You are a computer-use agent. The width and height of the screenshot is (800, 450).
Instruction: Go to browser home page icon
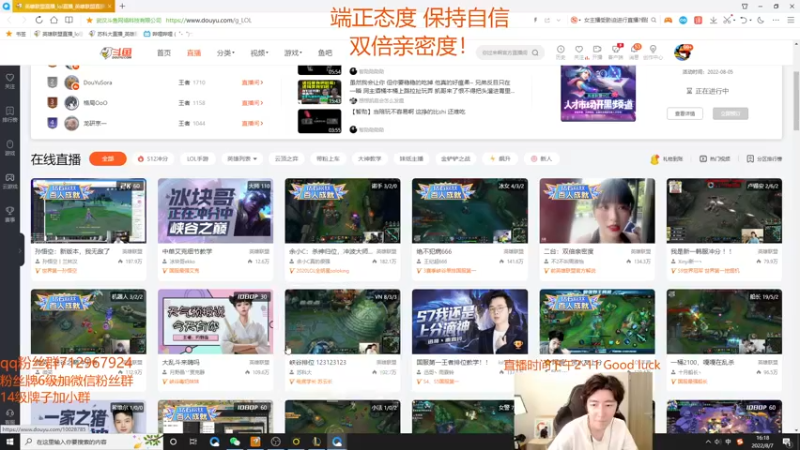54,20
